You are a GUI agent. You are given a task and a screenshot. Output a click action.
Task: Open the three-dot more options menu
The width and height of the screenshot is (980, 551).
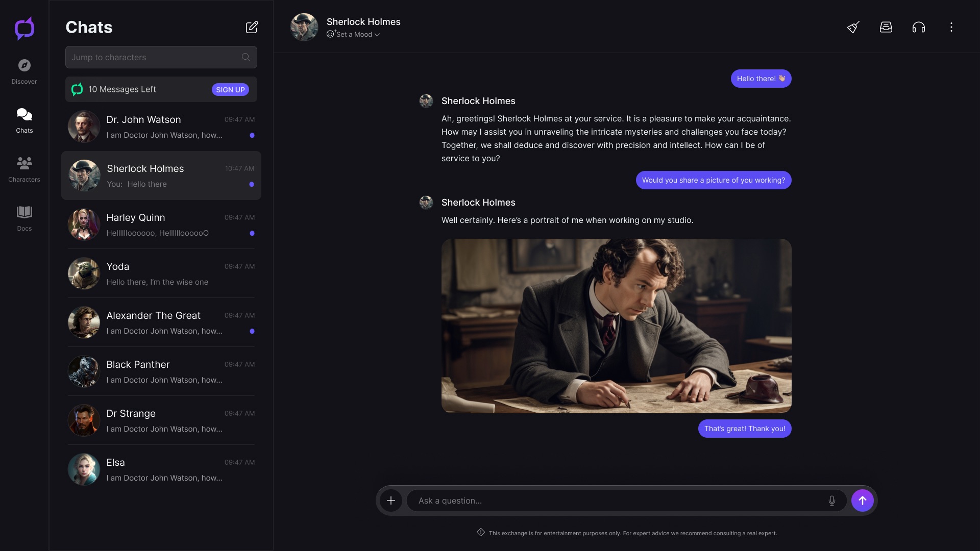(x=951, y=27)
